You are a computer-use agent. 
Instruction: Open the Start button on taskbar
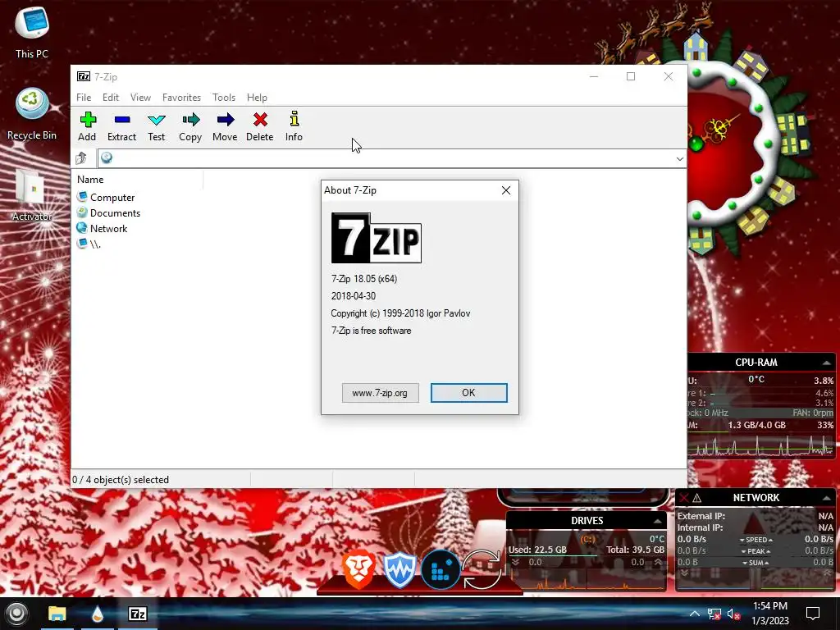point(16,614)
